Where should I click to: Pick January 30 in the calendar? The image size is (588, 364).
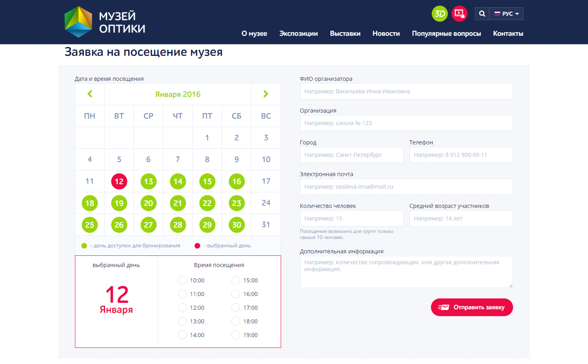coord(237,225)
